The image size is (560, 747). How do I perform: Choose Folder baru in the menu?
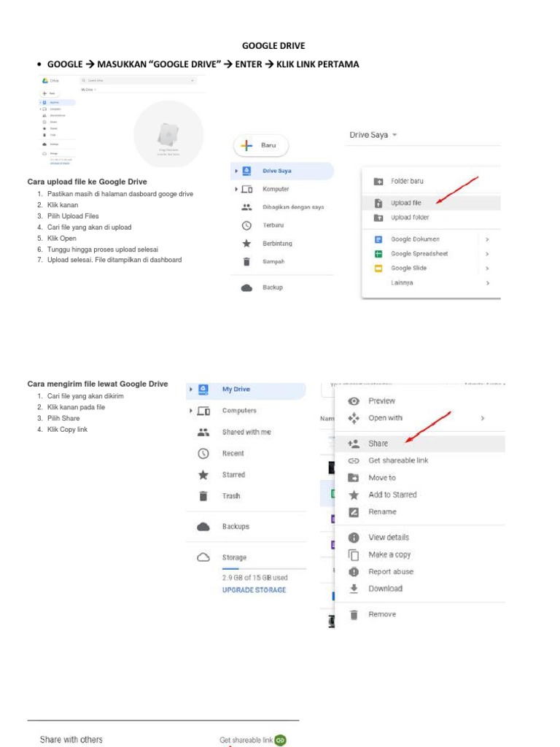[432, 181]
